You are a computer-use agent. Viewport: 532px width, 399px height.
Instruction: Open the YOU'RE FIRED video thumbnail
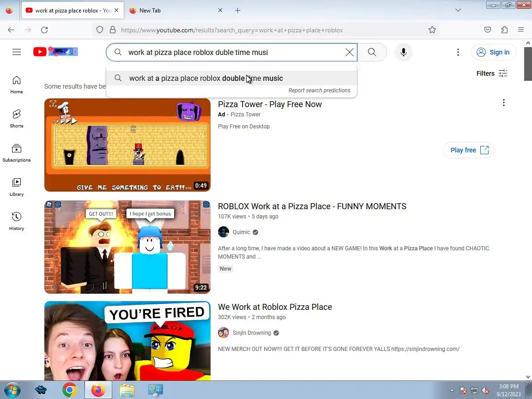pos(127,341)
